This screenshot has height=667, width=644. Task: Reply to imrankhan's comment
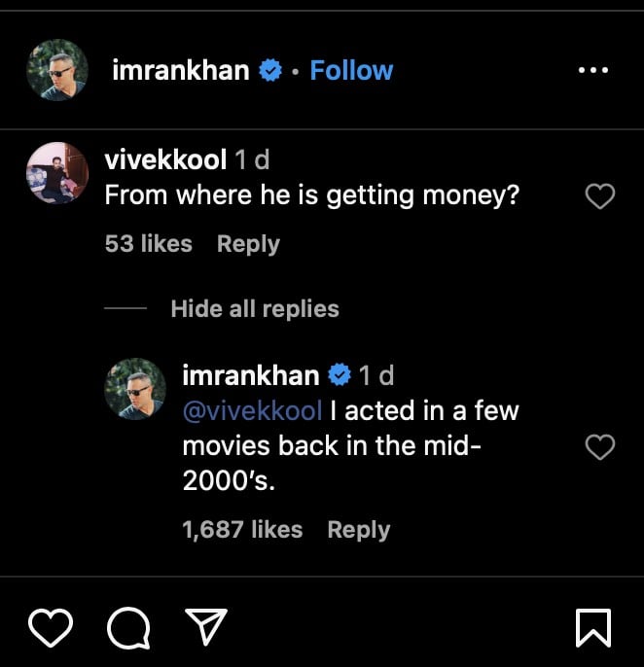358,530
